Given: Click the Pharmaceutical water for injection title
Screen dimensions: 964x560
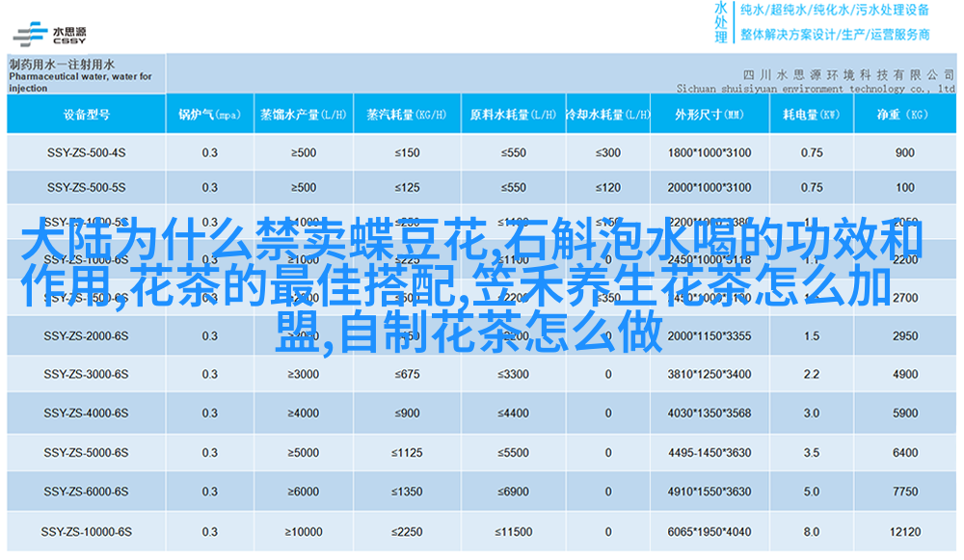Looking at the screenshot, I should coord(80,76).
